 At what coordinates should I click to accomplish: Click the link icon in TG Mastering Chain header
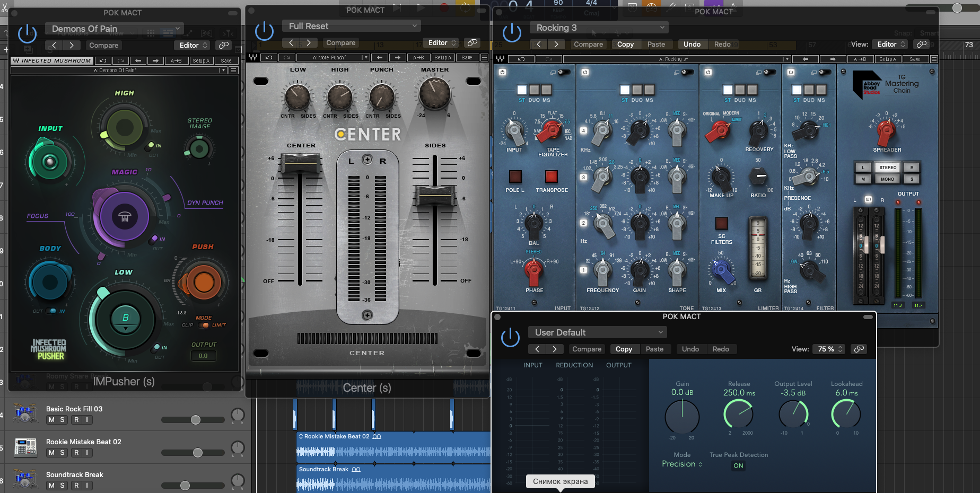click(922, 45)
